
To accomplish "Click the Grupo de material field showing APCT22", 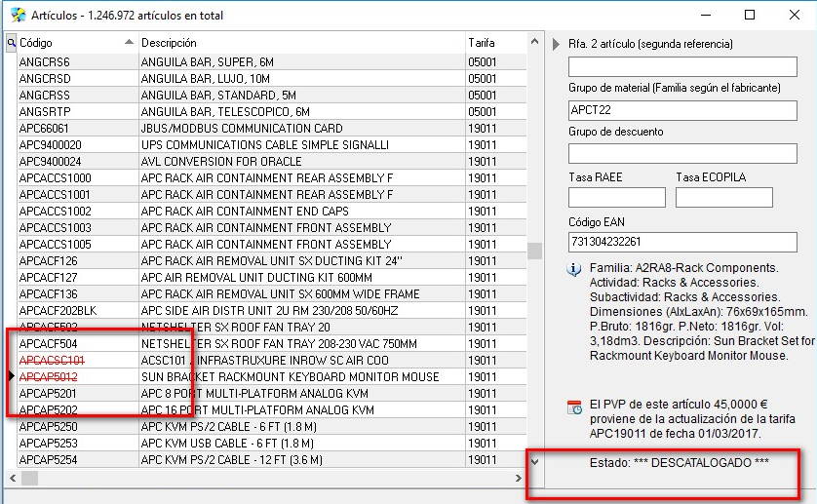I will [x=682, y=110].
